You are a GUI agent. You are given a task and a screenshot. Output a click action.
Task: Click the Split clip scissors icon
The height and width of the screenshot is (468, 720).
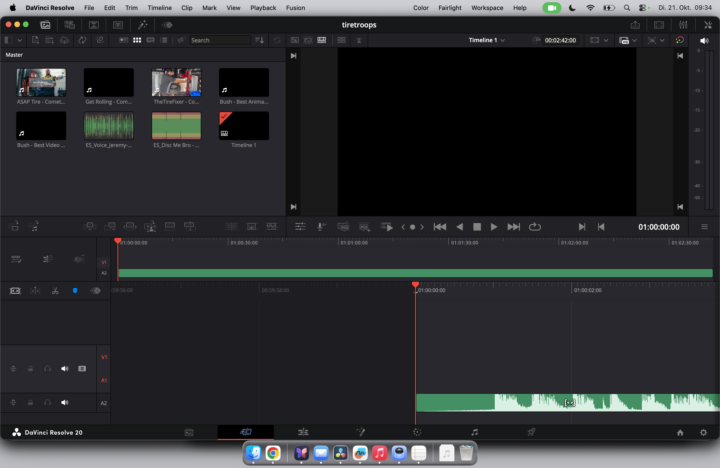pos(55,291)
